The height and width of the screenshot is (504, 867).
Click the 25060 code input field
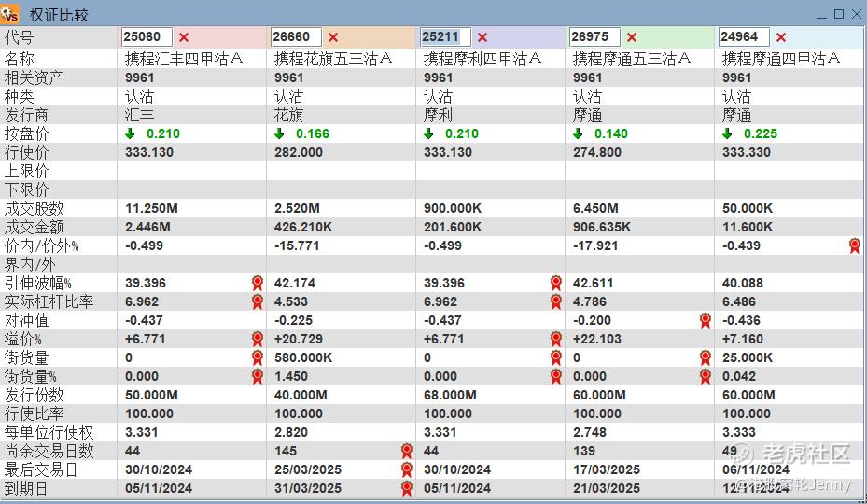[147, 37]
